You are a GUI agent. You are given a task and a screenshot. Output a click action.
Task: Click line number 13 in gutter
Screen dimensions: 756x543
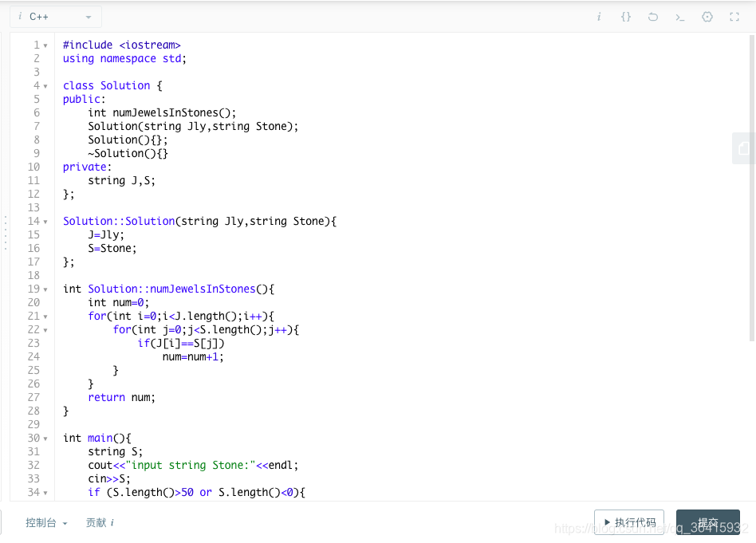33,208
